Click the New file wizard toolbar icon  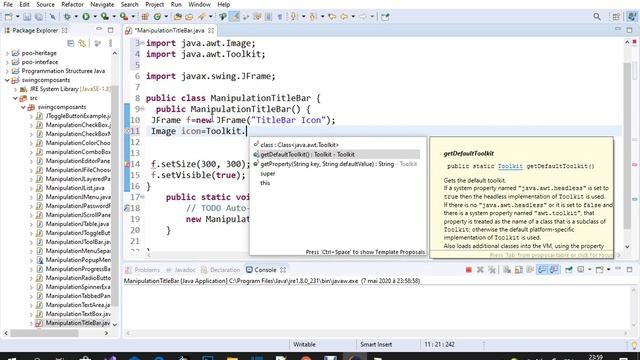click(8, 17)
